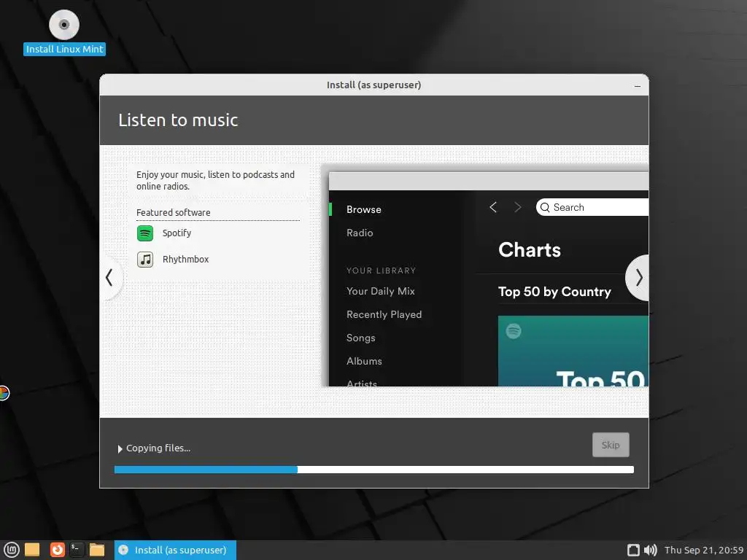This screenshot has height=560, width=747.
Task: Click the disc icon in taskbar window entry
Action: click(x=123, y=550)
